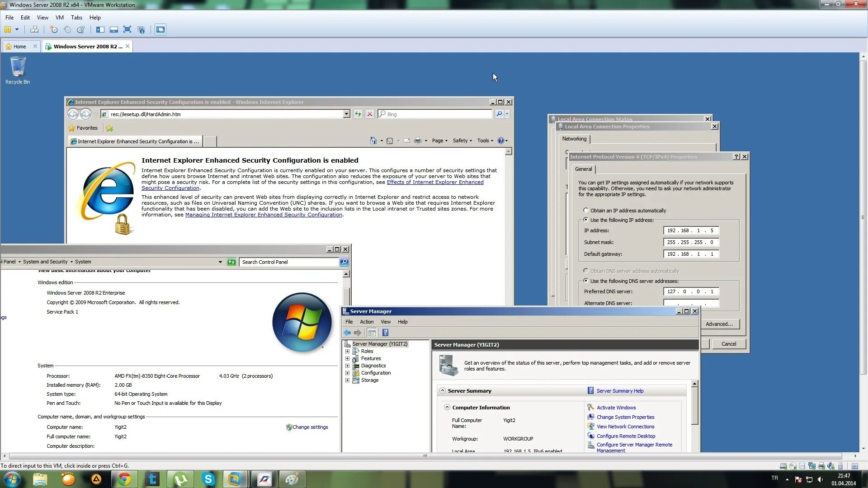Image resolution: width=868 pixels, height=488 pixels.
Task: Click the Revert to snapshot icon
Action: pyautogui.click(x=67, y=30)
